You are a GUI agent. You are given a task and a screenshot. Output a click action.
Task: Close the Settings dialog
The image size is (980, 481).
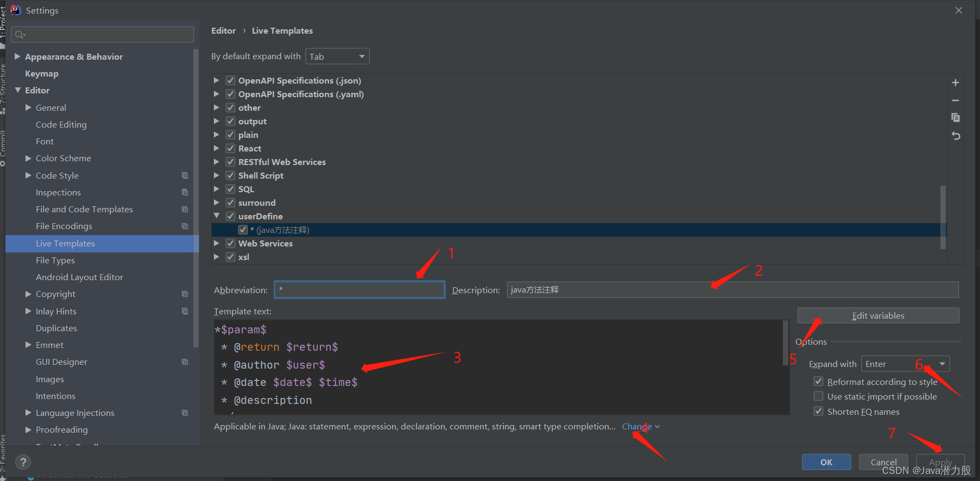(959, 10)
